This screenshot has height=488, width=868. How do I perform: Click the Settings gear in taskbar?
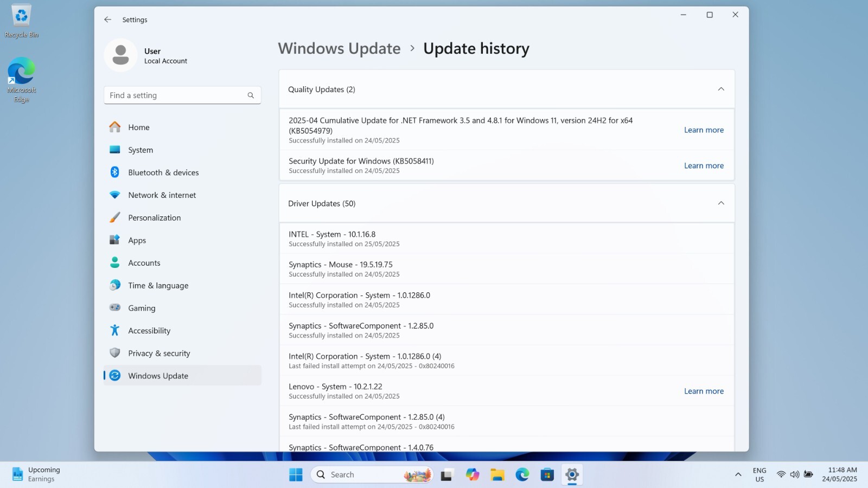(572, 475)
